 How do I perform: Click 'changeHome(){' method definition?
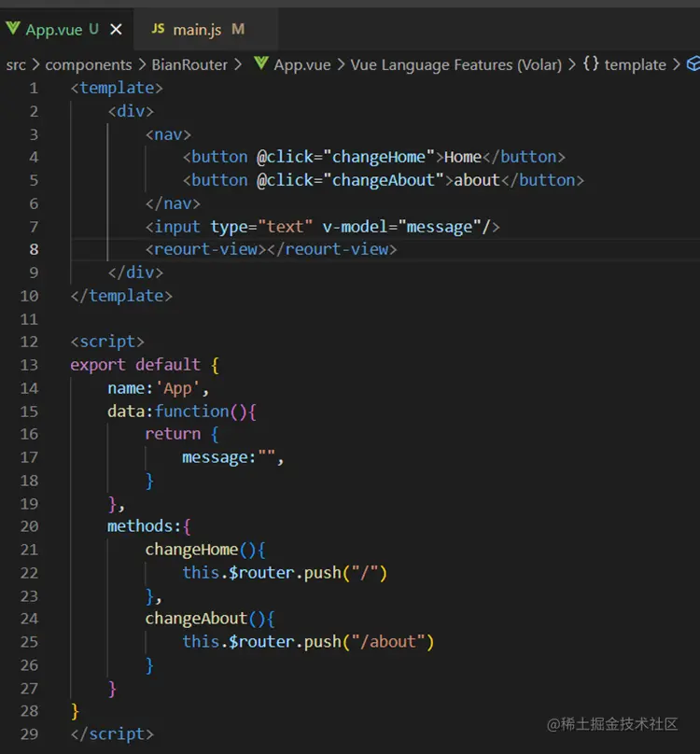click(205, 550)
